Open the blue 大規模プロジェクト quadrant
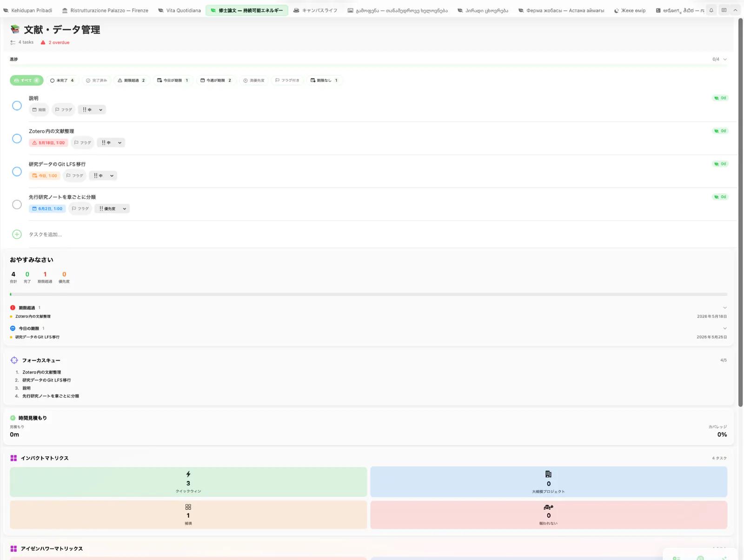Image resolution: width=744 pixels, height=560 pixels. click(549, 482)
